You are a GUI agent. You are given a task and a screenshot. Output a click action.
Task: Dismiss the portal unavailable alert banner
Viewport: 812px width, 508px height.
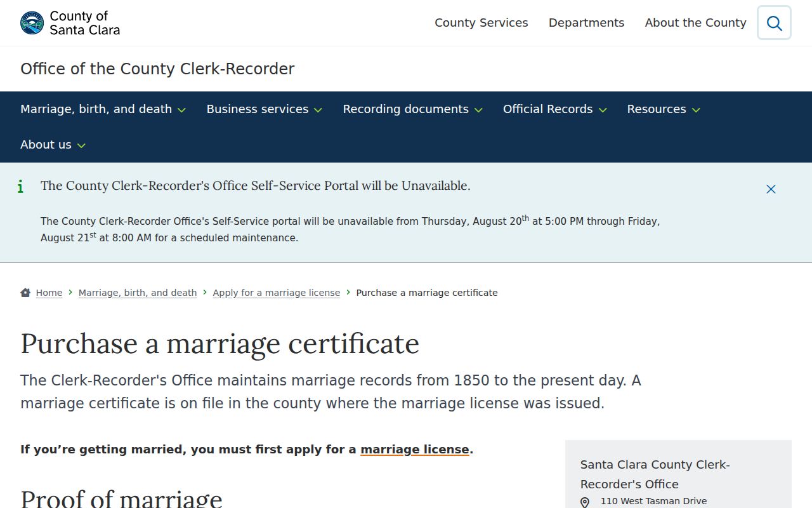(771, 189)
